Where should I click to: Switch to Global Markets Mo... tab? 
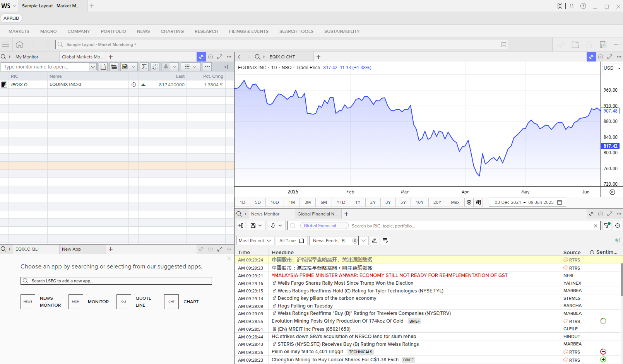click(82, 57)
